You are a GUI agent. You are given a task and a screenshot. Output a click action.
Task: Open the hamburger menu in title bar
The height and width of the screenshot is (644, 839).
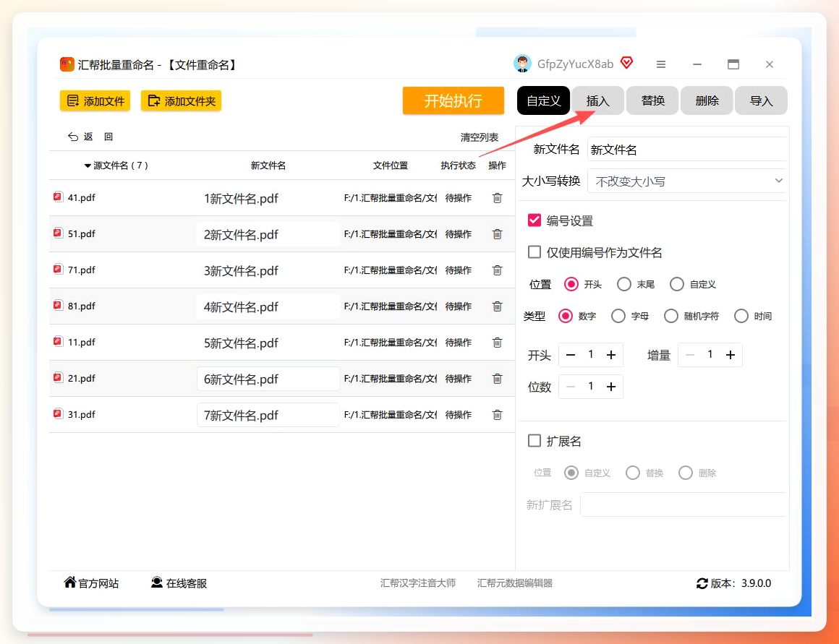[x=661, y=64]
